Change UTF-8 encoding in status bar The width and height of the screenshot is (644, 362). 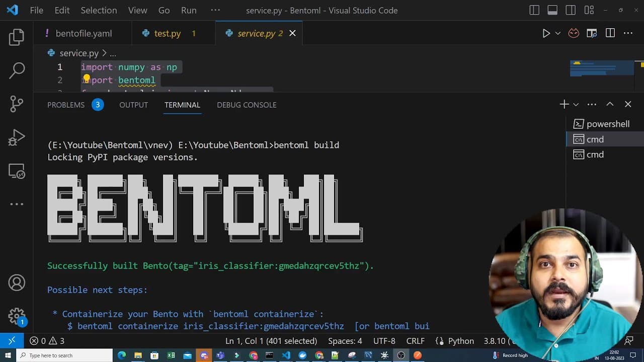coord(384,341)
